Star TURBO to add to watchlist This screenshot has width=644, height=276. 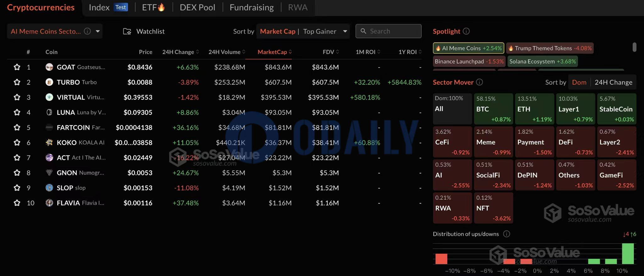pos(17,82)
